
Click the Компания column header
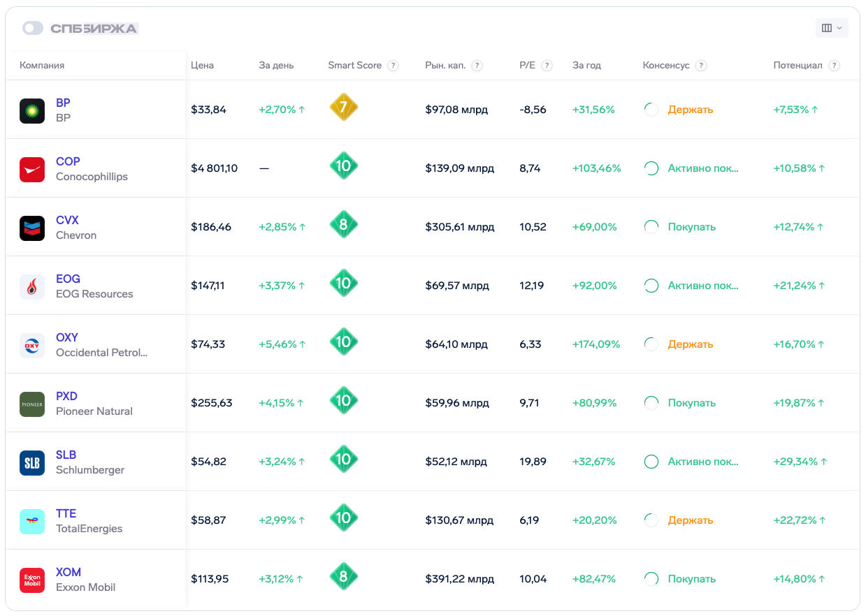[x=42, y=66]
